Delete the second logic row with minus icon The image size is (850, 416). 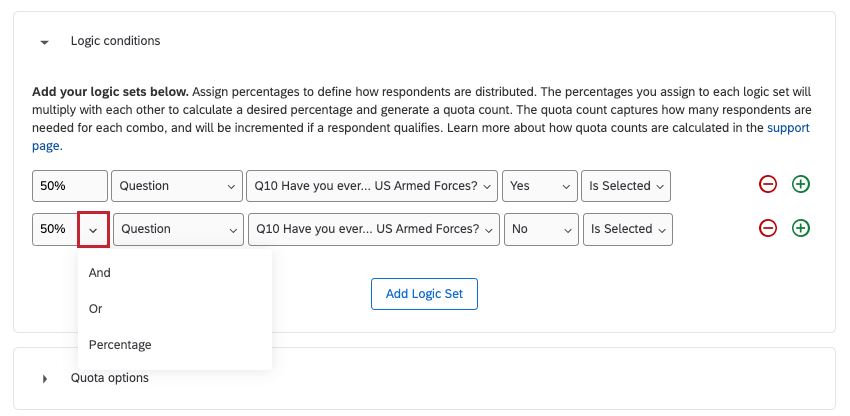[x=768, y=228]
